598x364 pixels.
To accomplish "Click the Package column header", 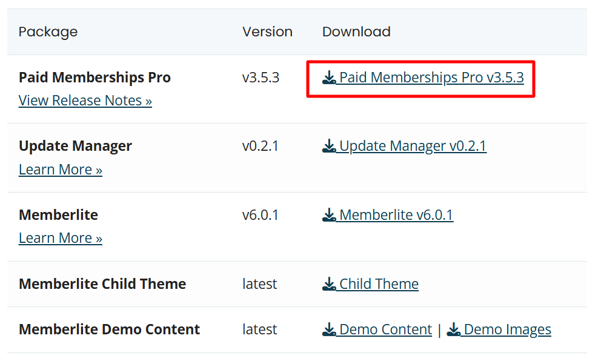I will (x=48, y=32).
